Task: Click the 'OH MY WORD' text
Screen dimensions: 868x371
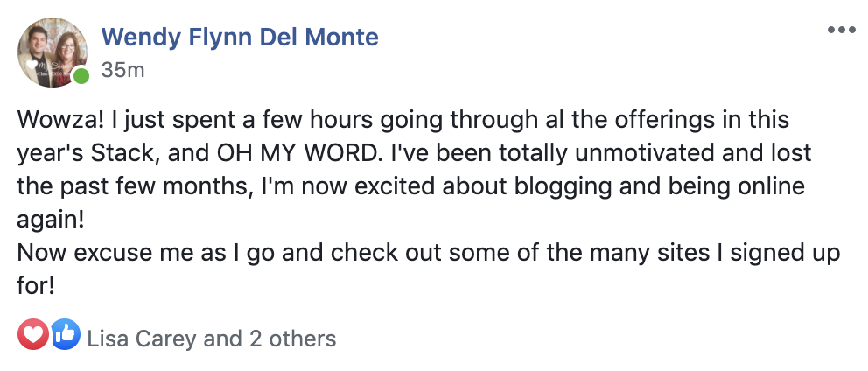Action: (x=296, y=153)
